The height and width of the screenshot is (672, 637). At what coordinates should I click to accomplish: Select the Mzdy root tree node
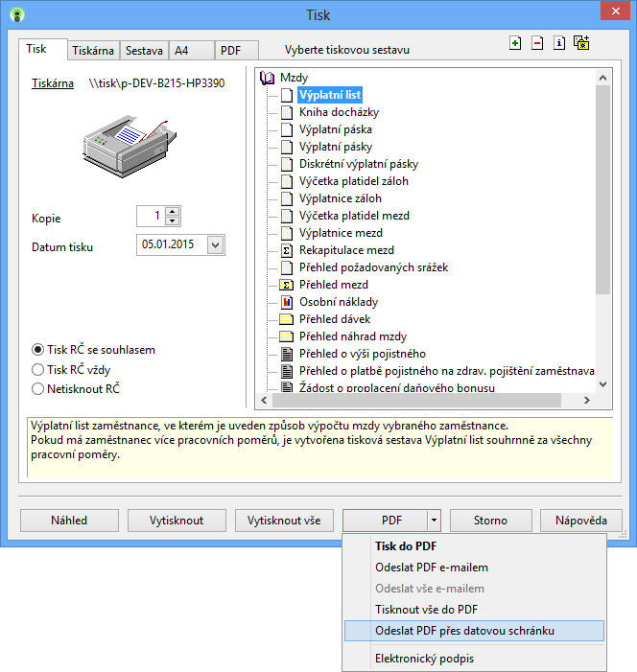(x=294, y=78)
